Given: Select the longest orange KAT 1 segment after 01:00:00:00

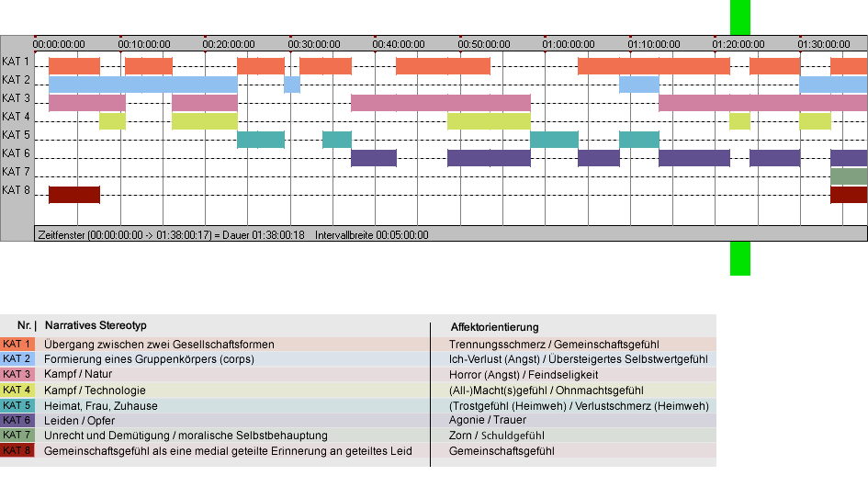Looking at the screenshot, I should pos(654,66).
